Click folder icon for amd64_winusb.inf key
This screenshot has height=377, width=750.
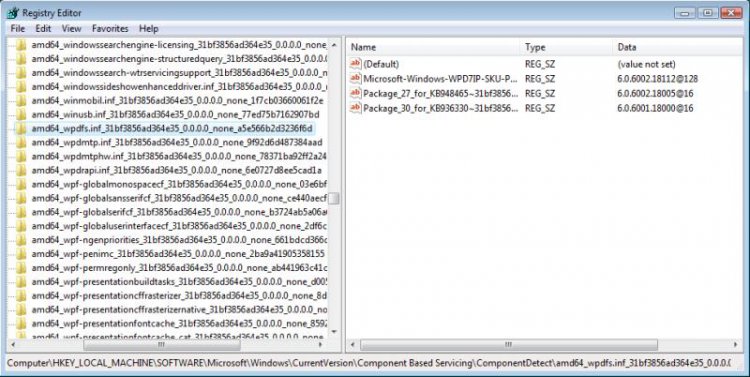point(21,115)
